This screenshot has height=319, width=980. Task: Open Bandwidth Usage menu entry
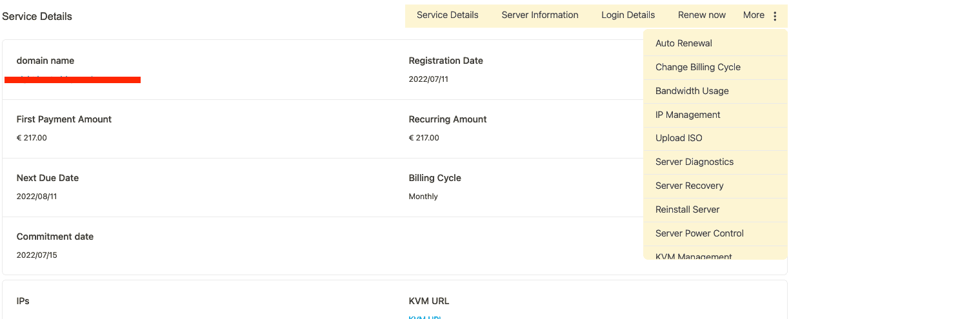(x=692, y=92)
